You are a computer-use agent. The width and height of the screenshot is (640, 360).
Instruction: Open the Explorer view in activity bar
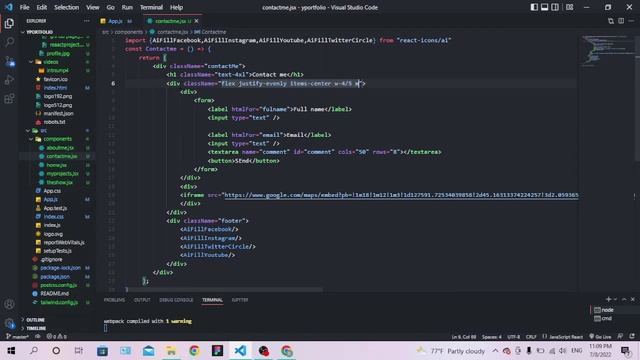(9, 23)
